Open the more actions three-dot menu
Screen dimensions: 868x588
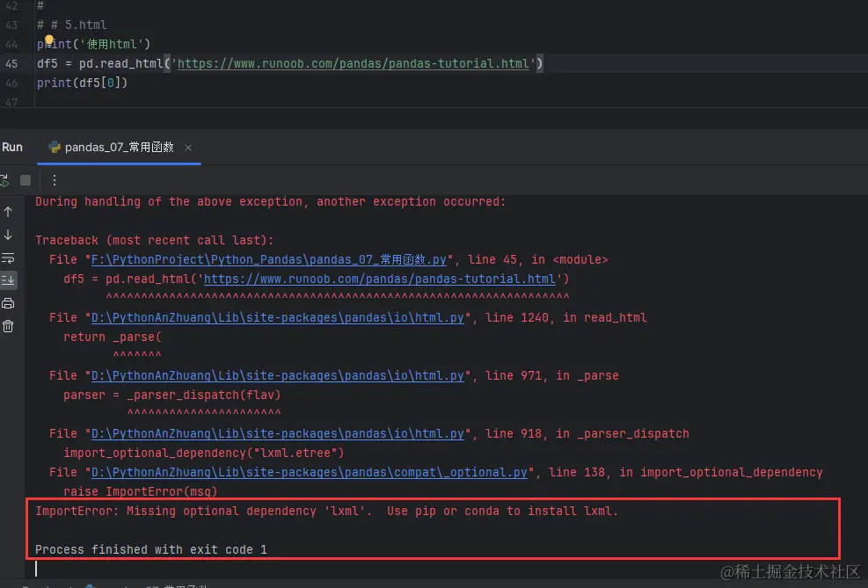(x=55, y=180)
